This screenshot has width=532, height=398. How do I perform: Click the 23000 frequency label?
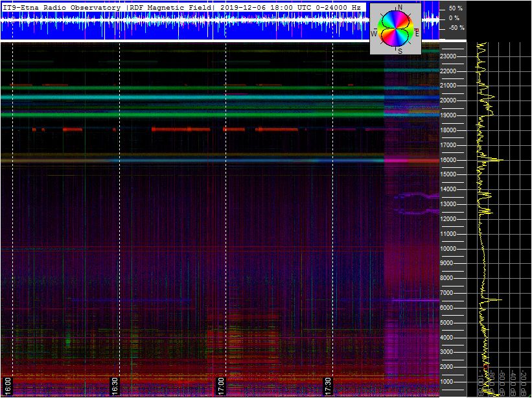[448, 56]
